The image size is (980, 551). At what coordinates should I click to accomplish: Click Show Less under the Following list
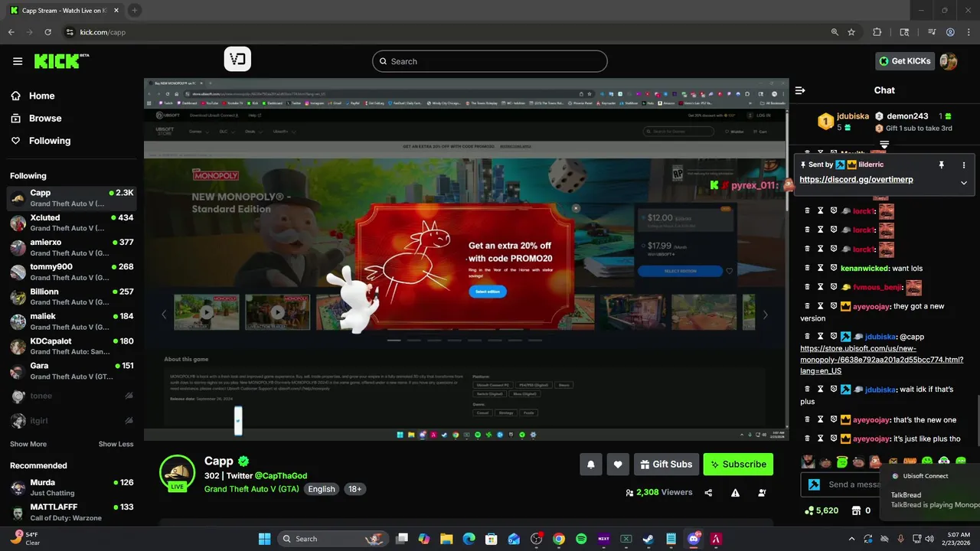[116, 444]
